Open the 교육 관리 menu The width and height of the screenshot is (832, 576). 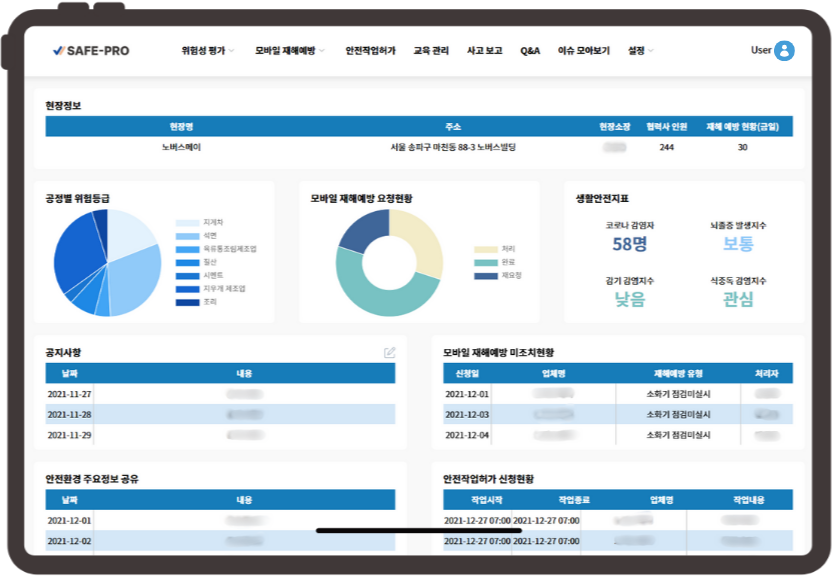[x=431, y=50]
